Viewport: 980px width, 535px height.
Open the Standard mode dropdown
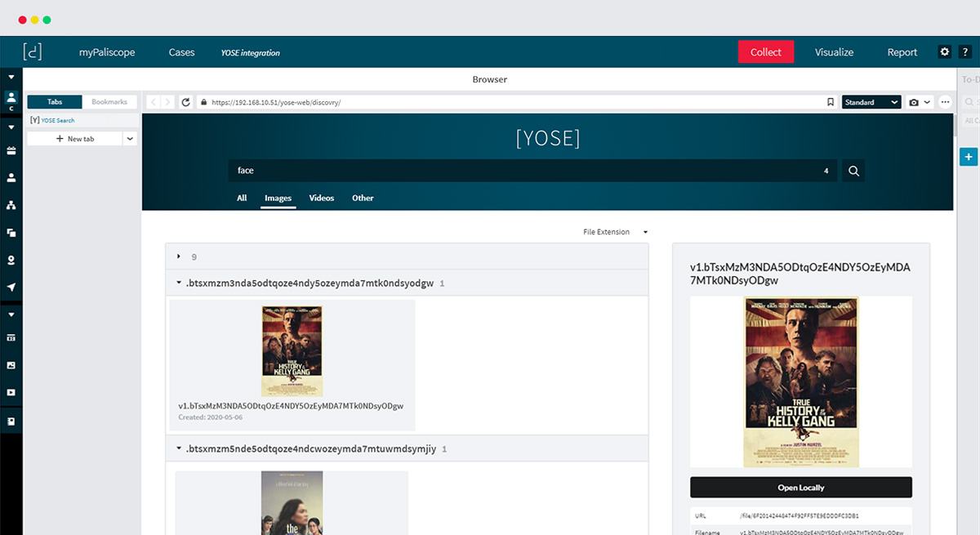(x=871, y=102)
